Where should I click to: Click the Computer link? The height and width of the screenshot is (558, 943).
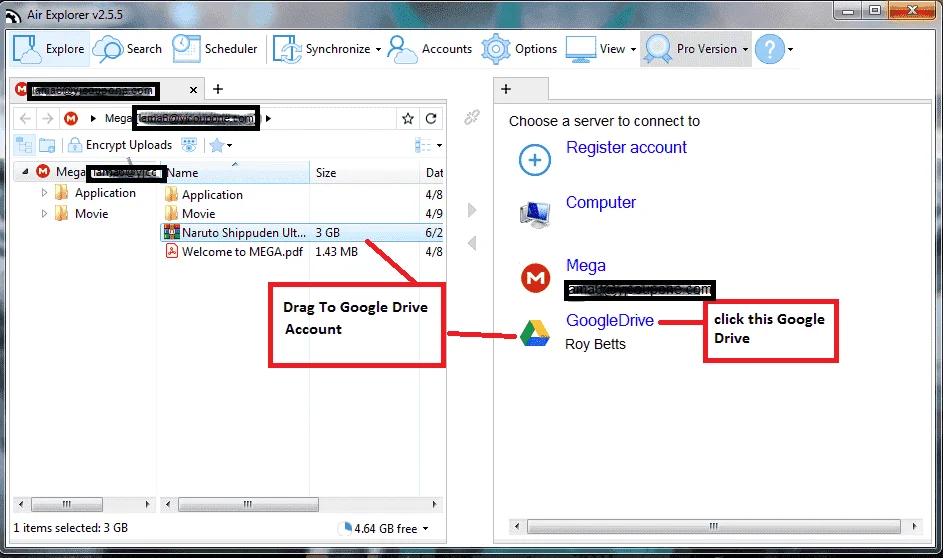pyautogui.click(x=600, y=203)
